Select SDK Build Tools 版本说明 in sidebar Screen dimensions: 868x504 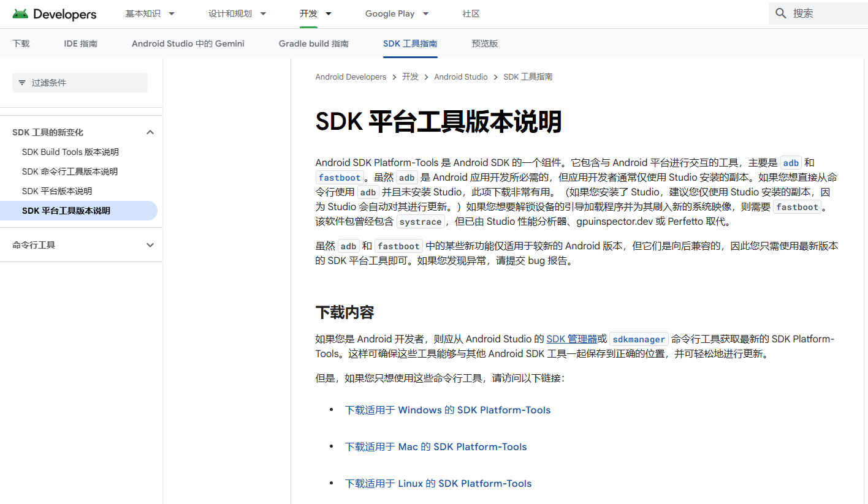70,152
